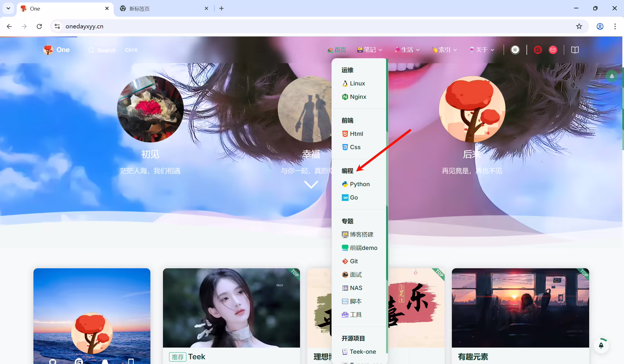The width and height of the screenshot is (624, 364).
Task: Click the 有趣元素 article title
Action: [473, 357]
